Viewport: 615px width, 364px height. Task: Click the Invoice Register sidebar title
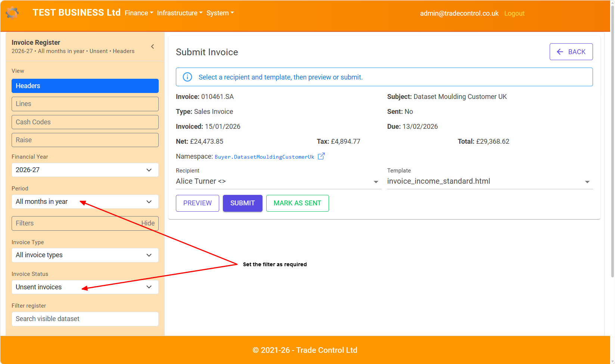point(36,43)
